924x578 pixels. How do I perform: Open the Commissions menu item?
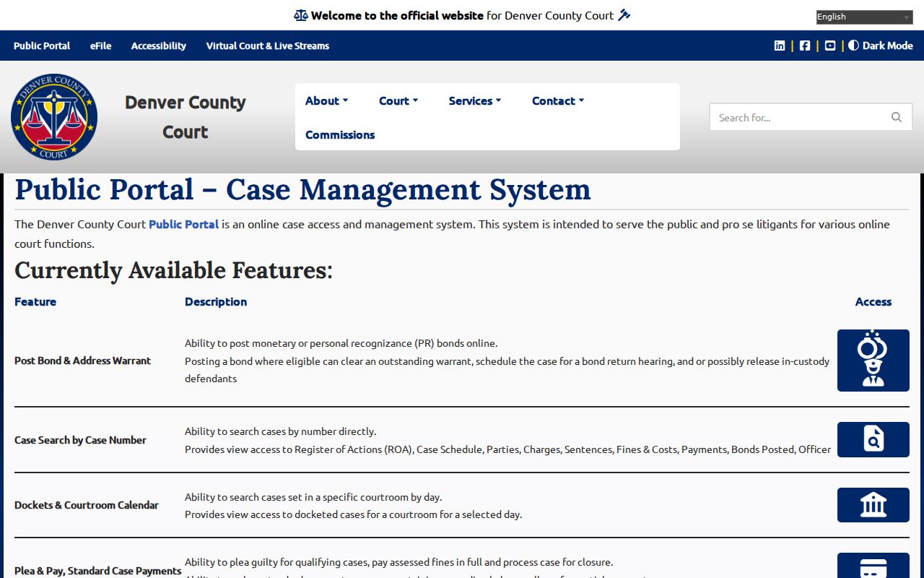pos(340,135)
